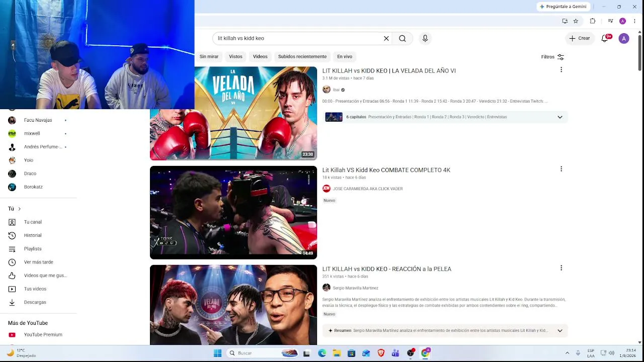The width and height of the screenshot is (644, 362).
Task: Open File Explorer from the taskbar
Action: pyautogui.click(x=337, y=353)
